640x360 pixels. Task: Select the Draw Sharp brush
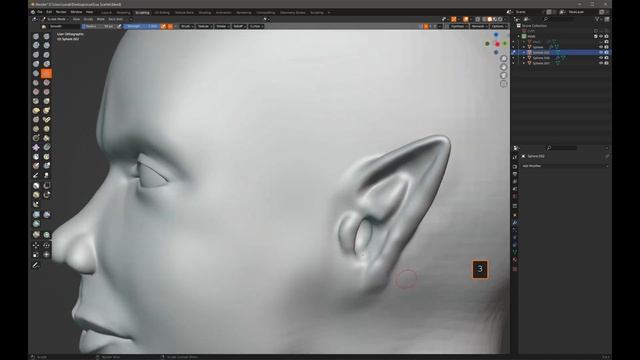[47, 36]
